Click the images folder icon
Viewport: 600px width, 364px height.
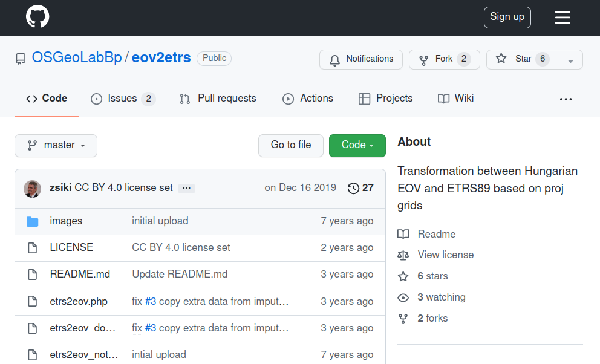(x=33, y=221)
